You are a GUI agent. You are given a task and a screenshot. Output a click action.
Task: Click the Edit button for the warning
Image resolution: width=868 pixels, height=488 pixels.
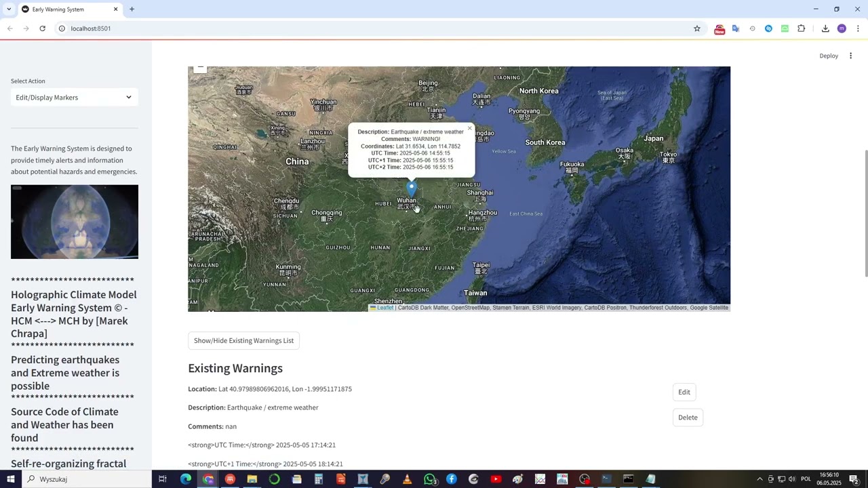pyautogui.click(x=684, y=392)
